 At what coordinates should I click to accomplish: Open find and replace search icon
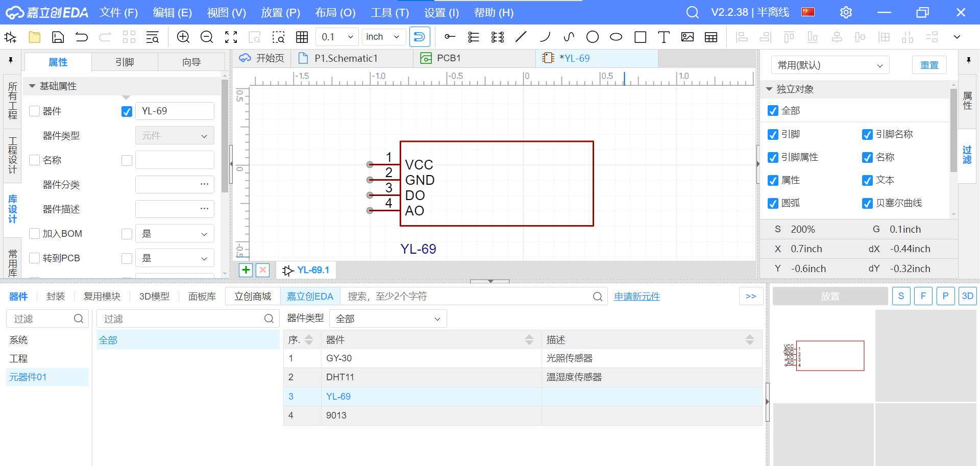153,37
